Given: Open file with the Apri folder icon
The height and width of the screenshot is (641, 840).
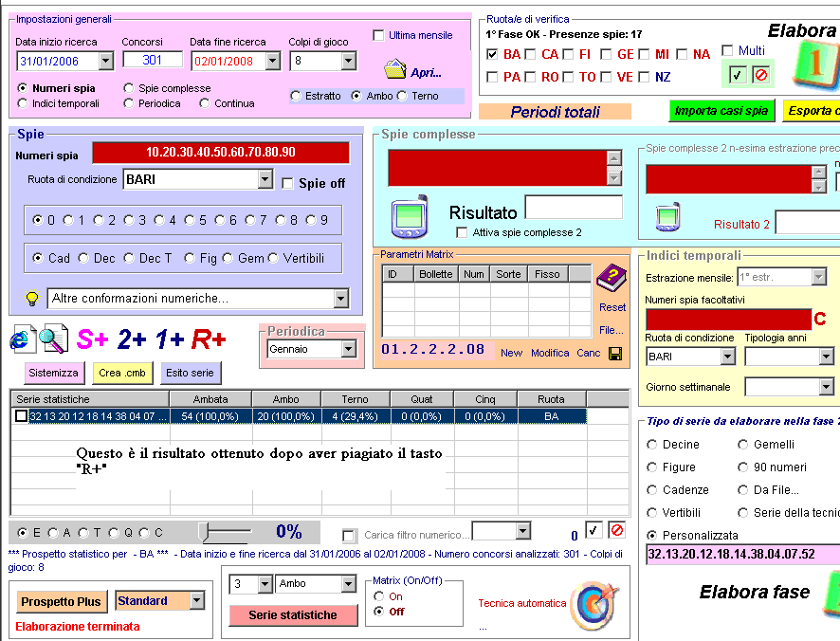Looking at the screenshot, I should [x=395, y=69].
